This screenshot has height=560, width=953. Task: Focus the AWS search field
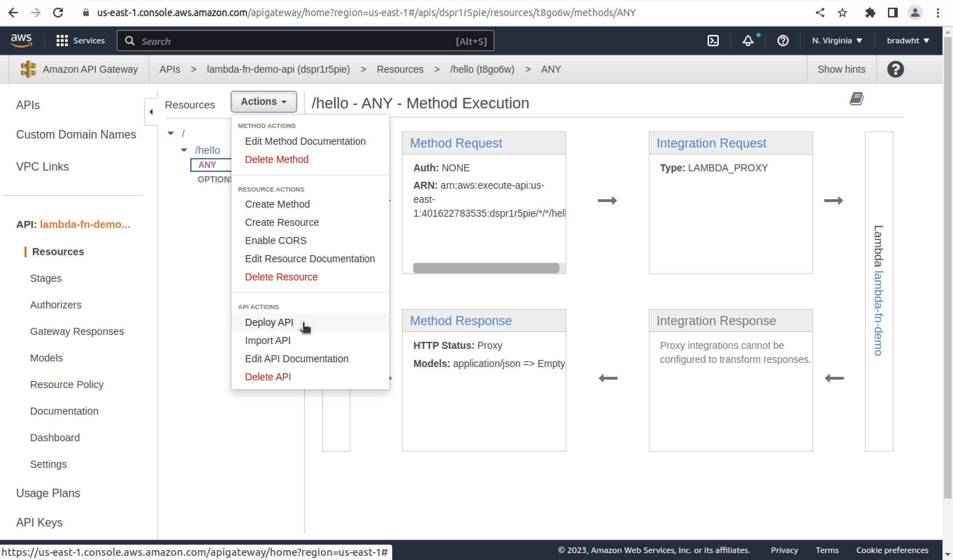coord(306,41)
